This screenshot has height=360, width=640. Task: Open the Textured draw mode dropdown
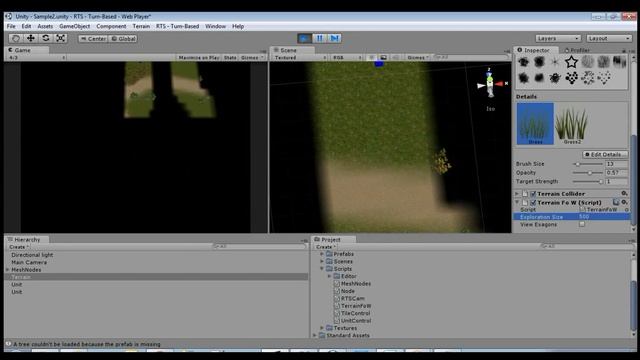tap(300, 58)
